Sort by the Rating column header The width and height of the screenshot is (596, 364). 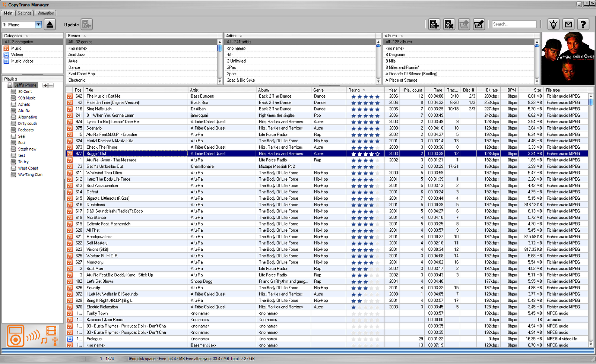[x=365, y=90]
